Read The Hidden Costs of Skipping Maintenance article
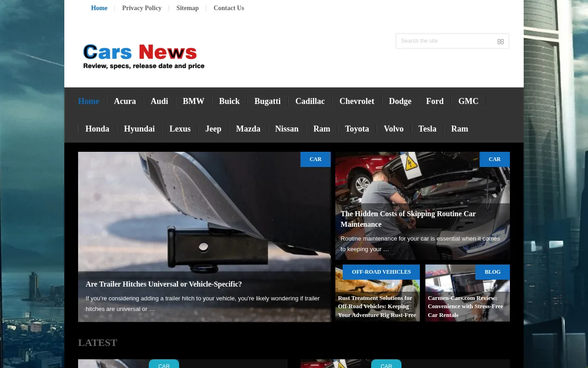This screenshot has height=368, width=588. [408, 219]
